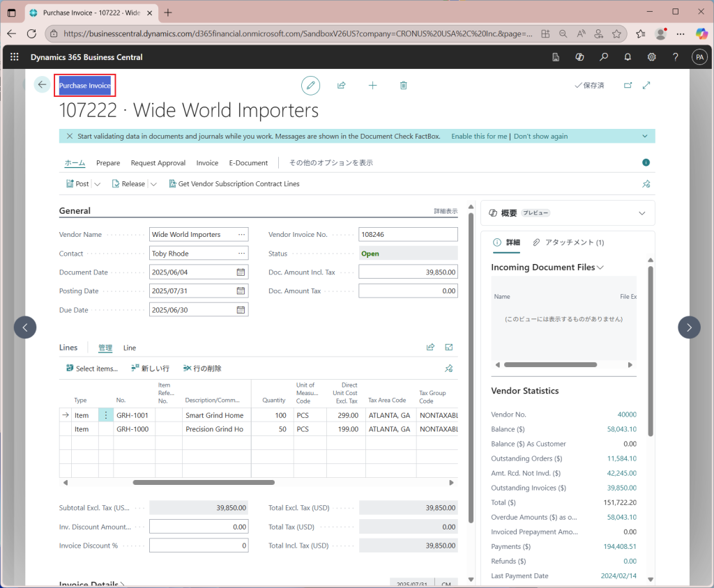Click the factbox pane vertical scrollbar
This screenshot has width=714, height=588.
pyautogui.click(x=651, y=351)
